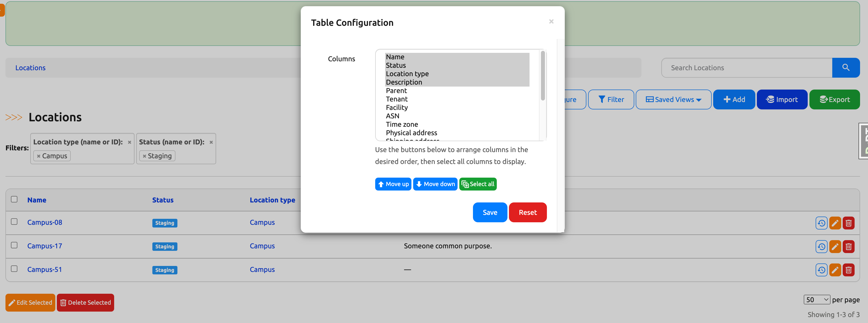Add a new location with the plus button
Viewport: 868px width, 323px height.
pos(734,99)
